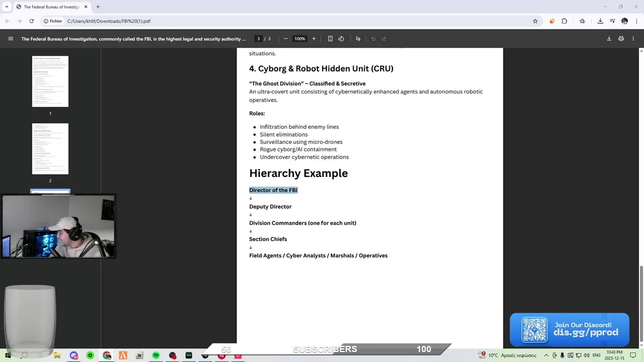Open the weather widget showing 10°C
This screenshot has width=644, height=362.
[507, 355]
